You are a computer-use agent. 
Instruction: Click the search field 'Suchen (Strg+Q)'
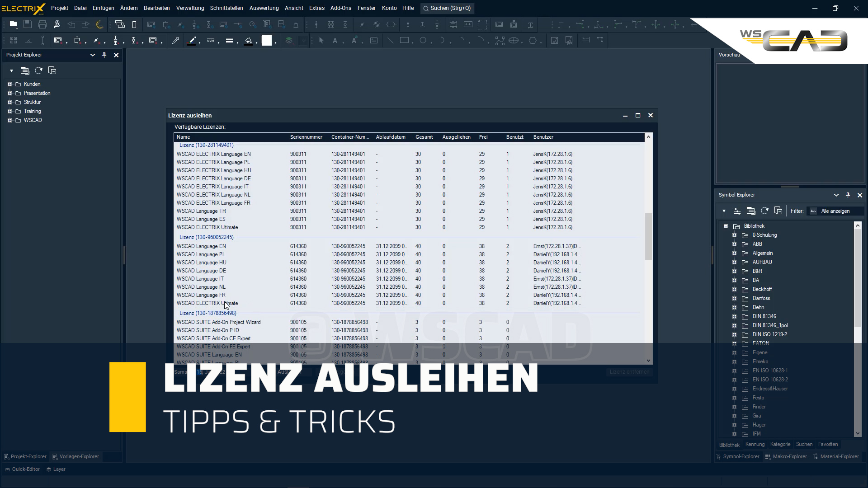click(x=447, y=8)
